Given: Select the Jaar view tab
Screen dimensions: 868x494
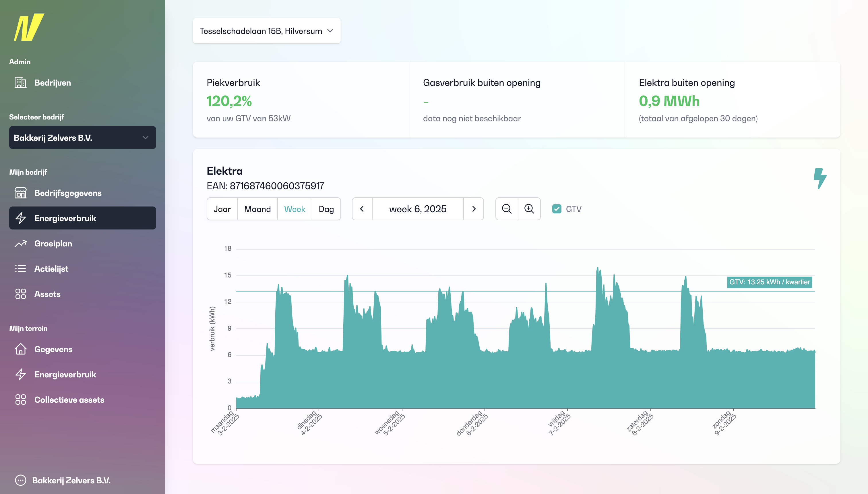Looking at the screenshot, I should pos(222,209).
